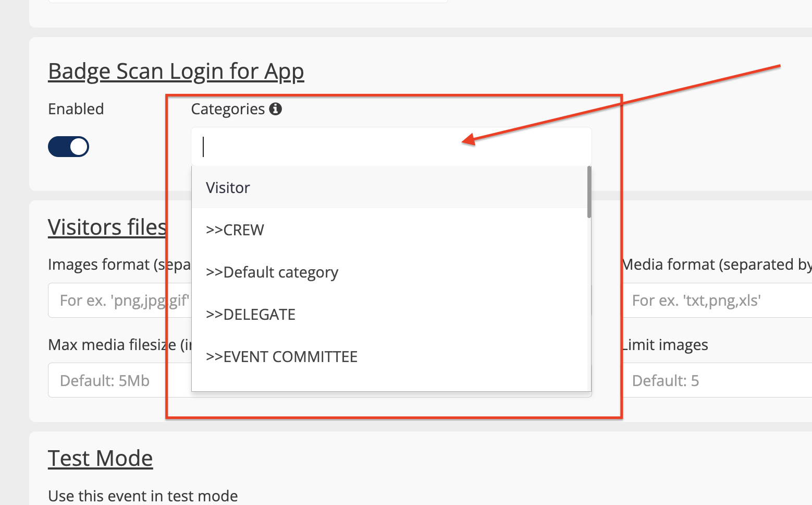
Task: Click the Visitors files heading
Action: (107, 227)
